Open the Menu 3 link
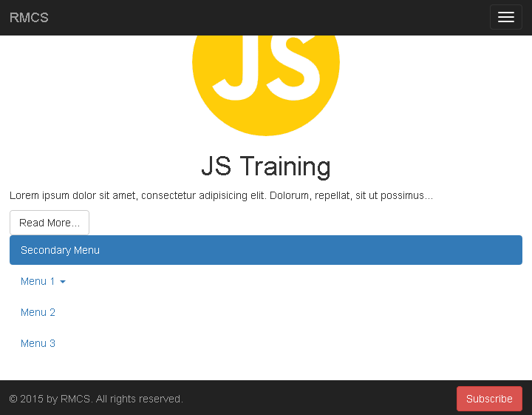 tap(38, 343)
